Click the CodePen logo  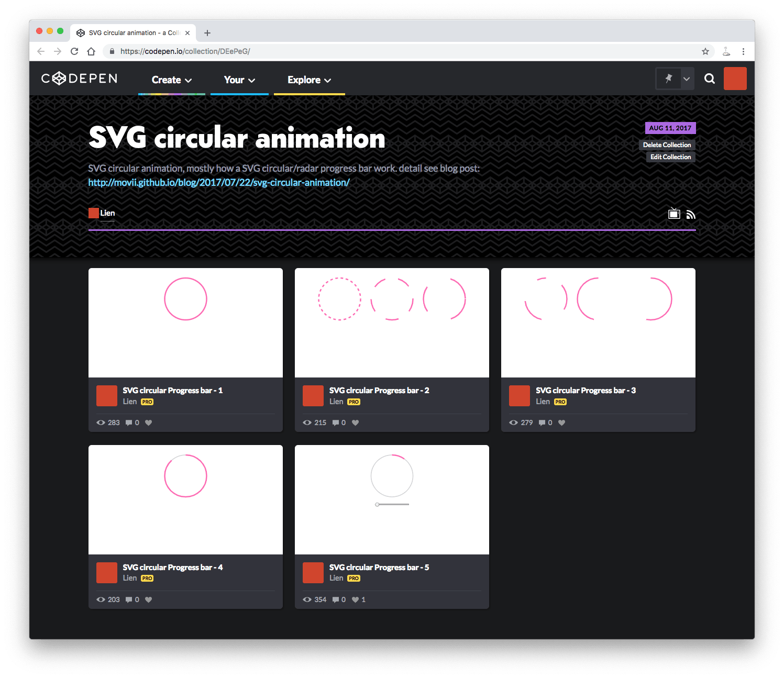coord(80,79)
